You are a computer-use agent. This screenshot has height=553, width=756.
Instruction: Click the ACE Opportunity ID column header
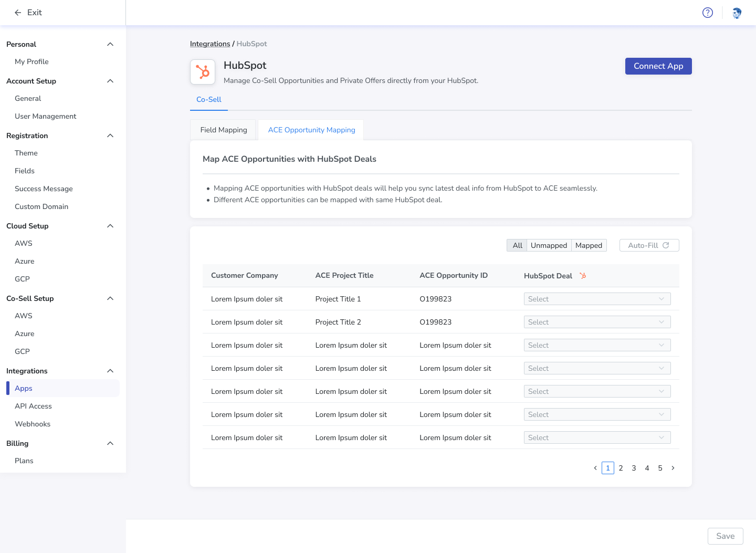tap(454, 275)
